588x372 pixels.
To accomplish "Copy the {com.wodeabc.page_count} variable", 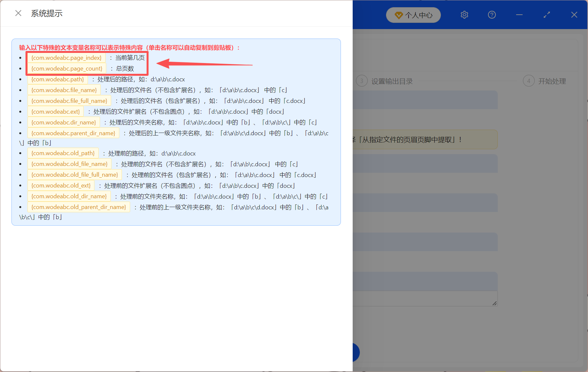I will tap(66, 69).
